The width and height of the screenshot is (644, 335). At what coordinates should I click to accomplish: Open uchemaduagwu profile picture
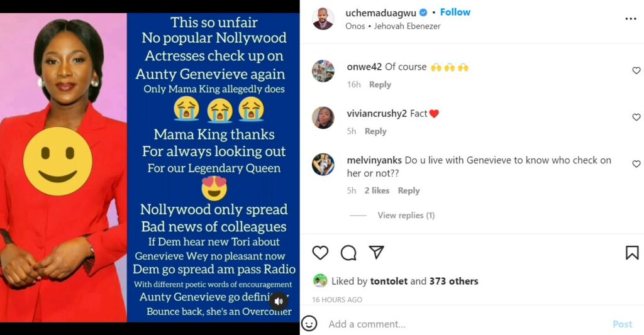(323, 19)
